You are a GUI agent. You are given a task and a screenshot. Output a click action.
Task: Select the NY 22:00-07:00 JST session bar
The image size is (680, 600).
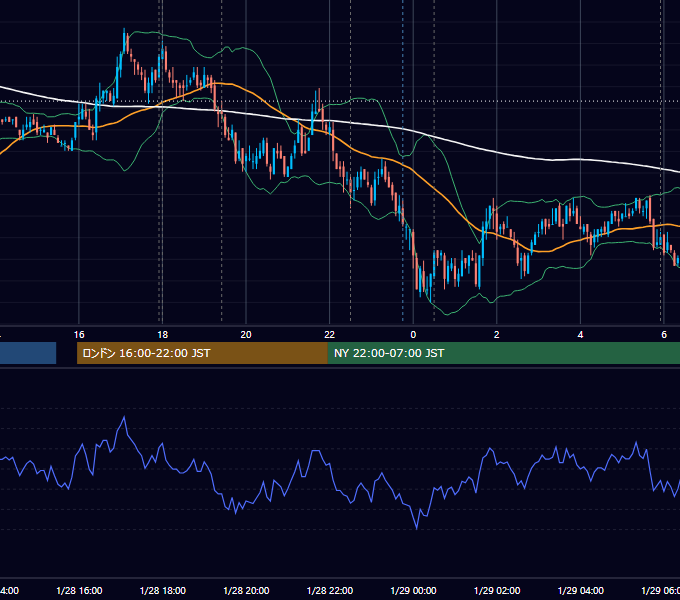click(503, 353)
